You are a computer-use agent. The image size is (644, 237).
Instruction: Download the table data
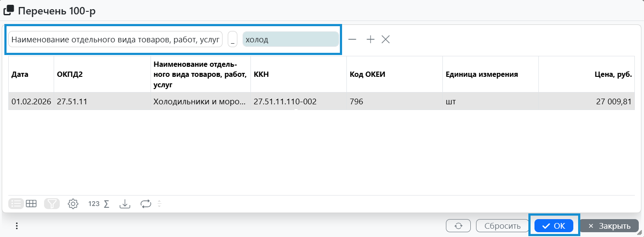(125, 203)
